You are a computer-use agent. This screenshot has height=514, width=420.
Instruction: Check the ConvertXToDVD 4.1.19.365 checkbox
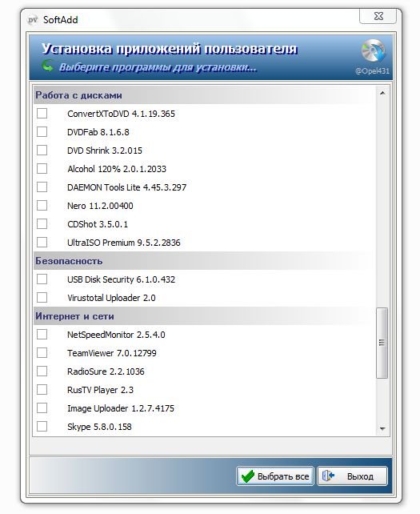point(42,114)
